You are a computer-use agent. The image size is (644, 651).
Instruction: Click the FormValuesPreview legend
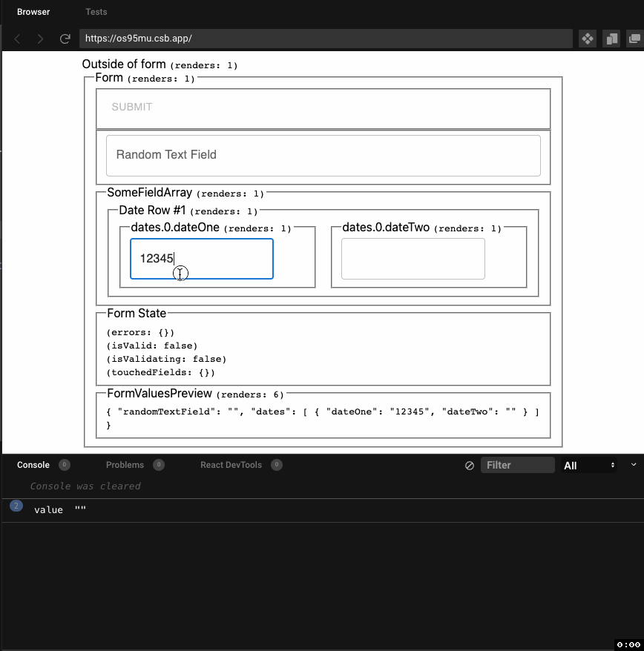tap(195, 394)
